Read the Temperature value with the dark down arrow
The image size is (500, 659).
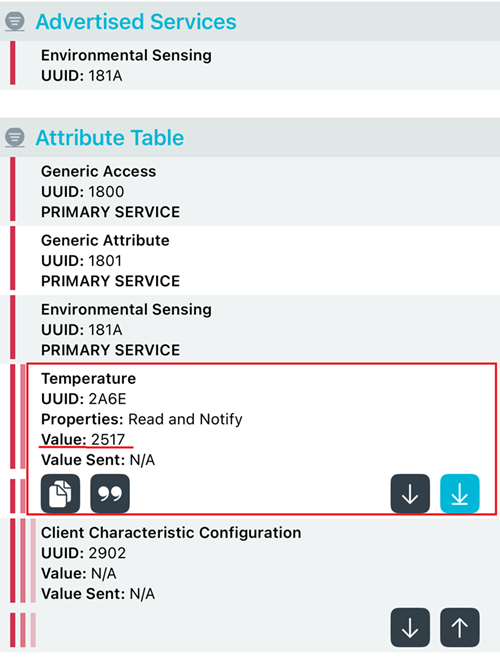pos(410,493)
